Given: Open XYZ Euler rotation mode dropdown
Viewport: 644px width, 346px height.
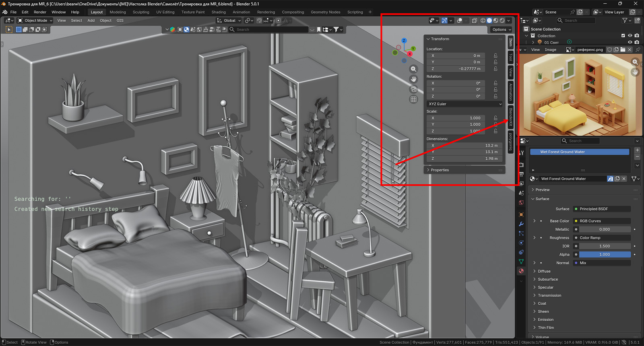Looking at the screenshot, I should 464,104.
